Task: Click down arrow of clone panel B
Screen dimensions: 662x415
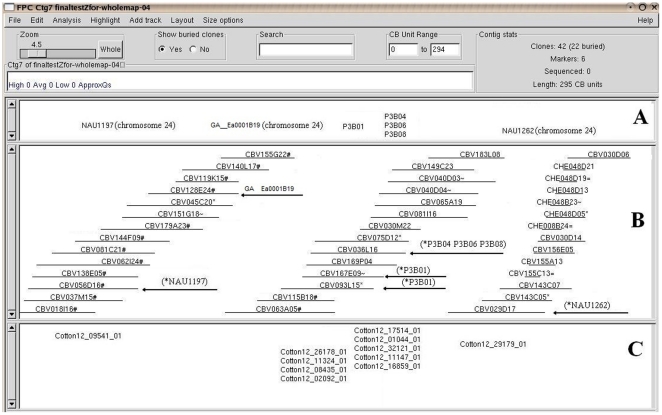Action: pyautogui.click(x=11, y=312)
